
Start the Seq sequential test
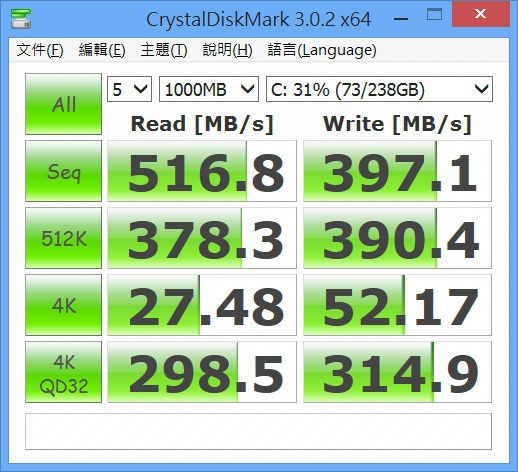(x=63, y=171)
